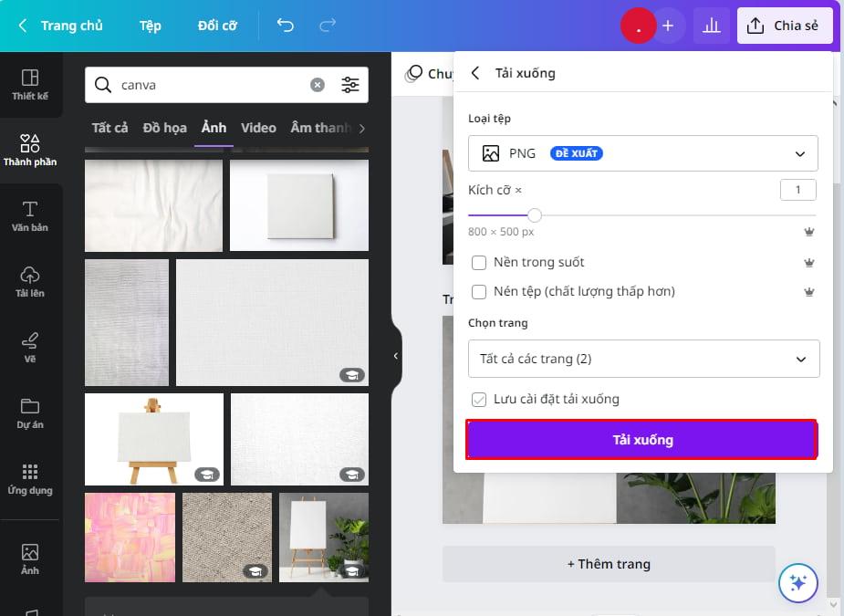Click the Tải xuống download button
Screen dimensions: 844x616
coord(641,439)
